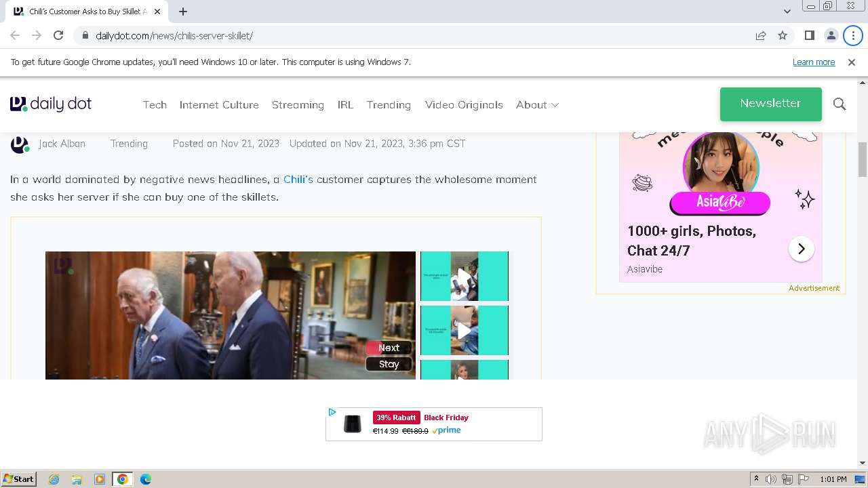Play the second video thumbnail
Image resolution: width=868 pixels, height=488 pixels.
pos(464,330)
